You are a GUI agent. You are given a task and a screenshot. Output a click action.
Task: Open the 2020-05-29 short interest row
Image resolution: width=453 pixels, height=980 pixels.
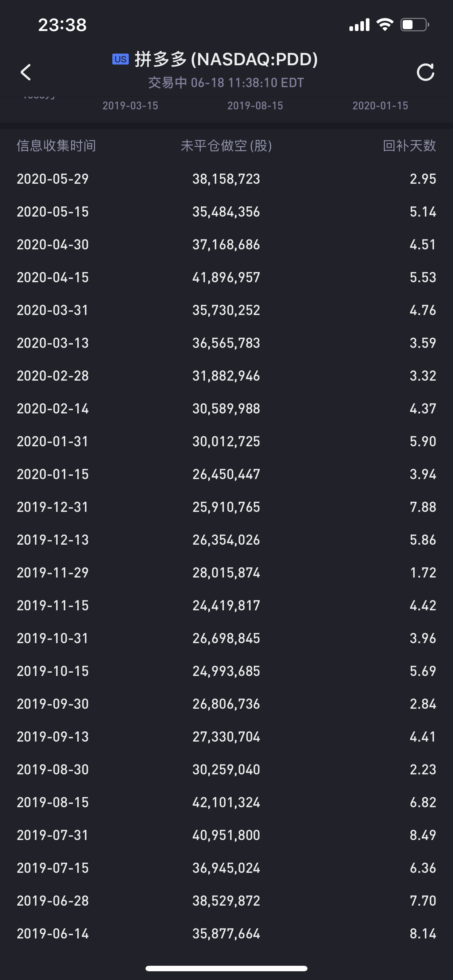226,179
